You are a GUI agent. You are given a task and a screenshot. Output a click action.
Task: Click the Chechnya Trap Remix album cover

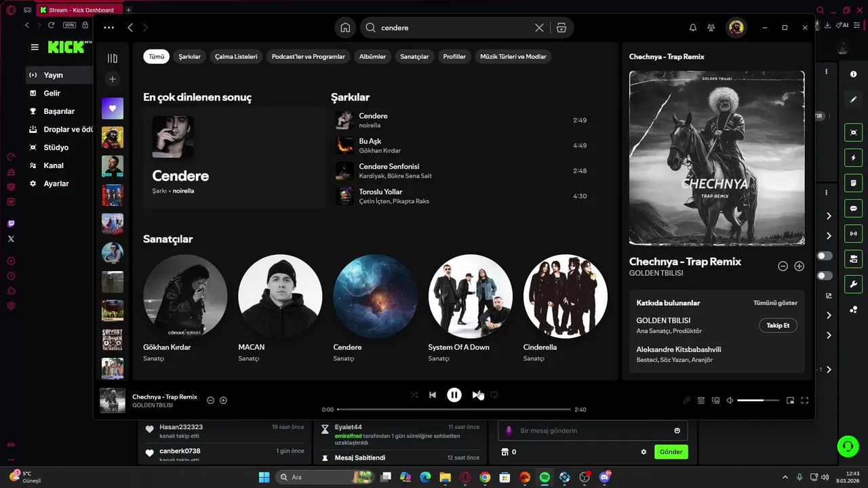coord(717,158)
